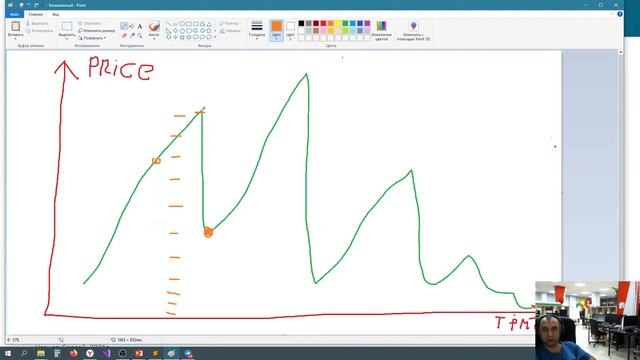Click the Cut command in the clipboard group
This screenshot has height=360, width=640.
click(x=38, y=24)
